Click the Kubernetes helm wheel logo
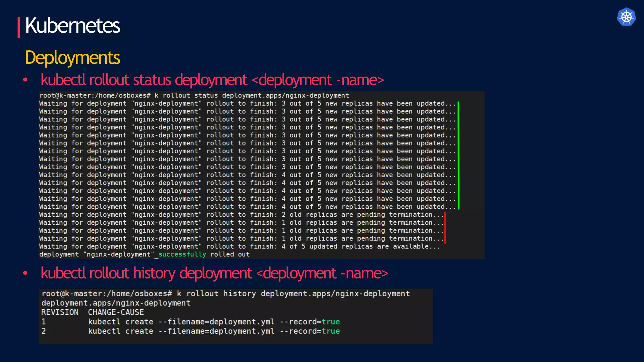The image size is (644, 362). (626, 17)
